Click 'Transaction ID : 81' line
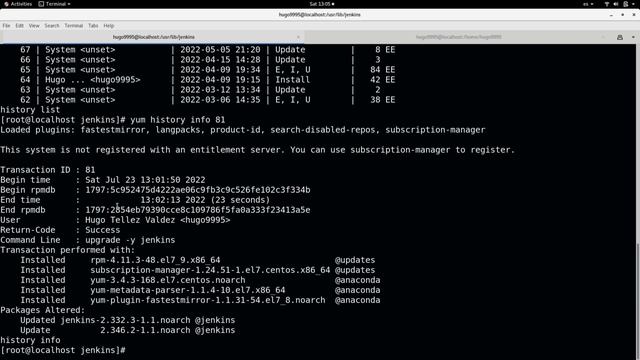640x360 pixels. (x=48, y=170)
